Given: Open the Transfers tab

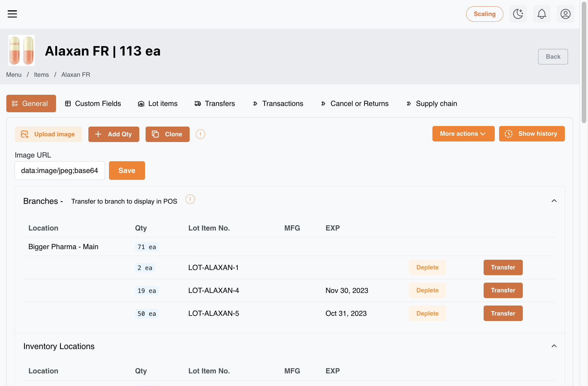Looking at the screenshot, I should pos(215,103).
